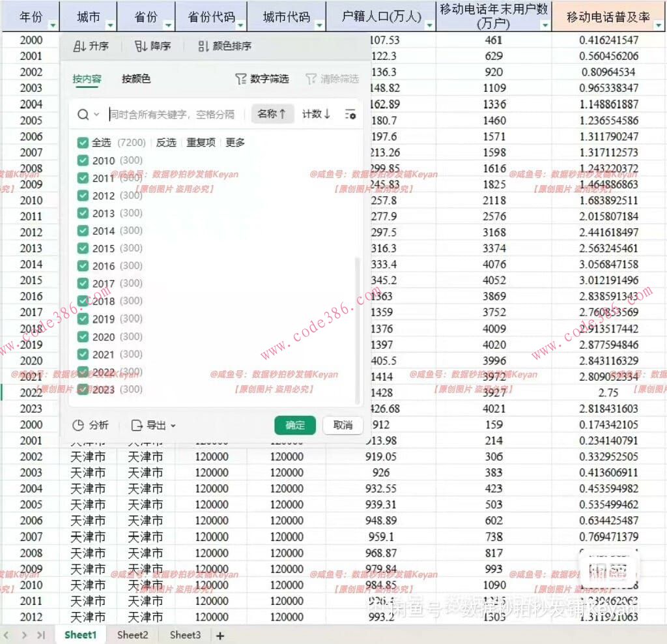Confirm the filter with 确定
667x644 pixels.
pyautogui.click(x=295, y=424)
